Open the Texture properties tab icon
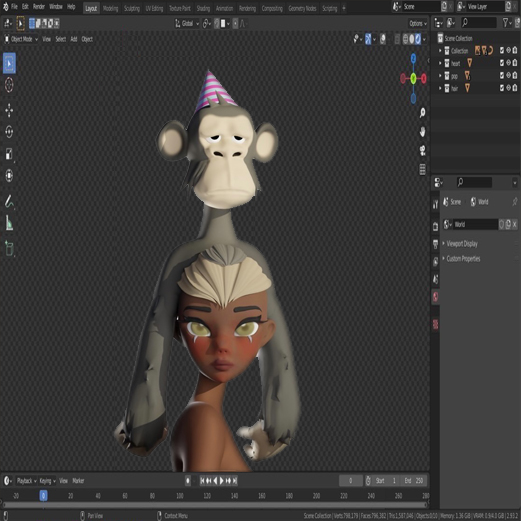Viewport: 521px width, 521px height. click(x=435, y=324)
